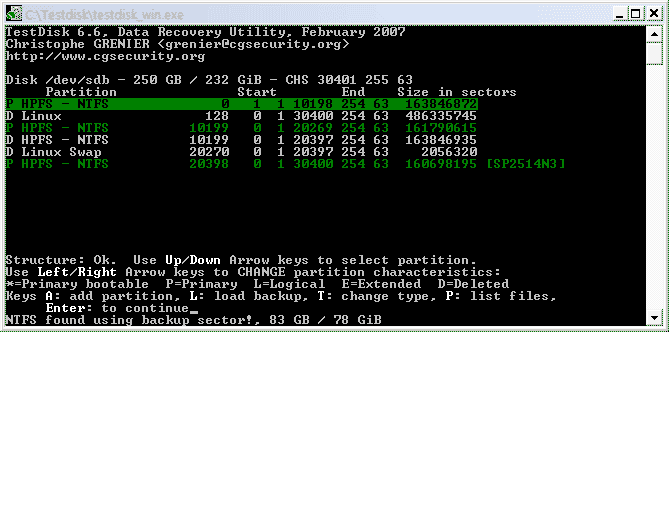The image size is (669, 512).
Task: Click the TestDisk title bar application icon
Action: (14, 14)
